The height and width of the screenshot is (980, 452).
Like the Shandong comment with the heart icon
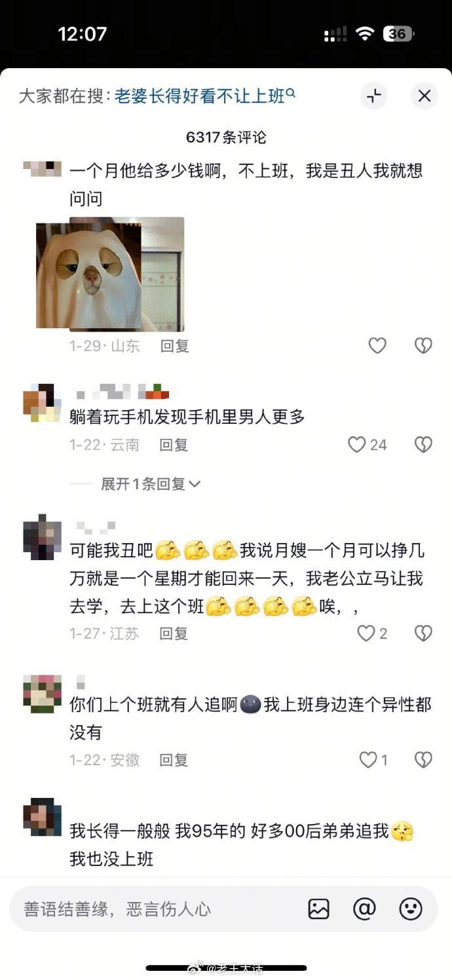click(x=377, y=345)
